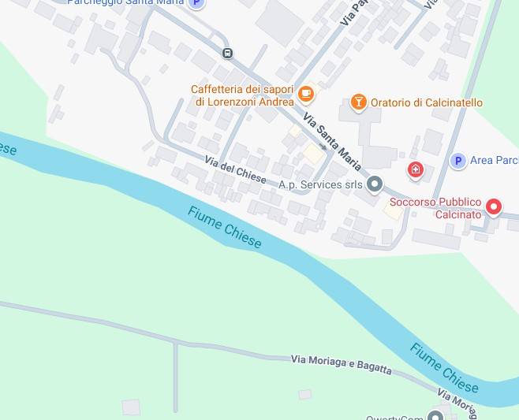Click the one-way arrow on Via Santa Maria
Image resolution: width=519 pixels, height=420 pixels.
[x=323, y=147]
